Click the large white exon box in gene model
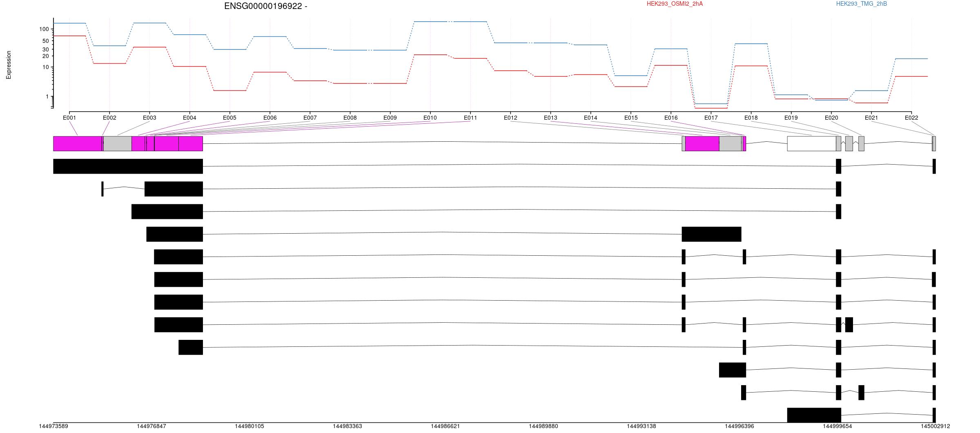The width and height of the screenshot is (980, 433). (812, 143)
